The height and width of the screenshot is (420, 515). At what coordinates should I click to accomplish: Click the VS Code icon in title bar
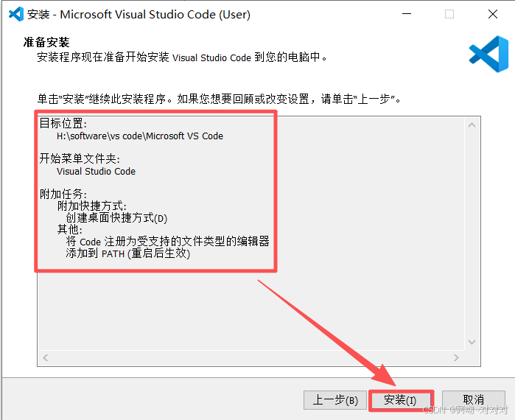click(x=15, y=14)
